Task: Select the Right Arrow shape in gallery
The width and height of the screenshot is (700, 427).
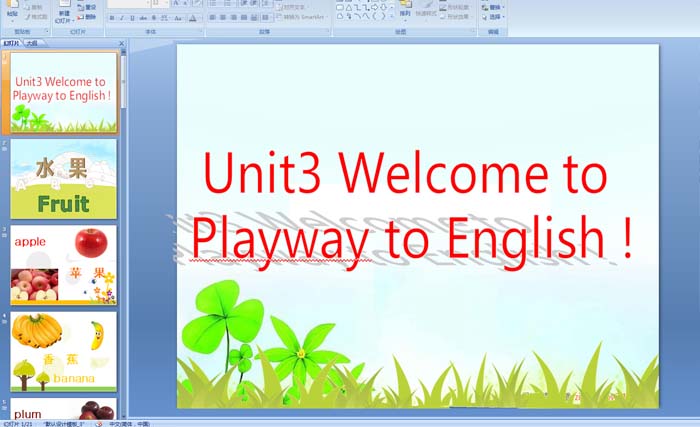Action: (x=375, y=7)
